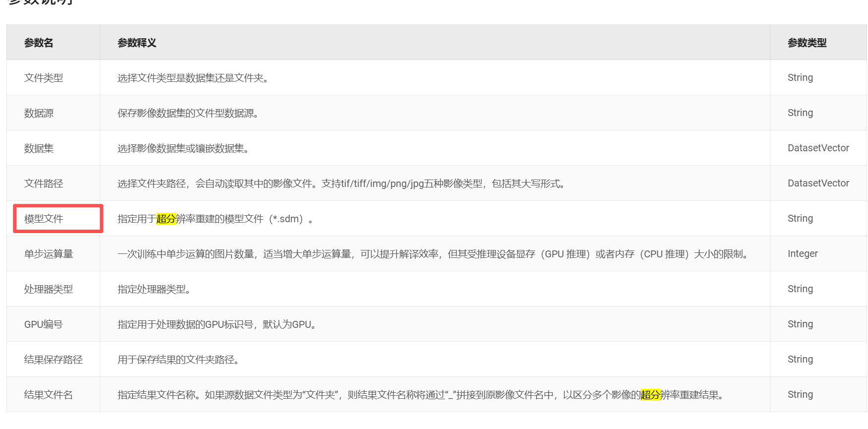The image size is (868, 429).
Task: Click the description "用于保存结果的文件夹路径。"
Action: pos(179,360)
